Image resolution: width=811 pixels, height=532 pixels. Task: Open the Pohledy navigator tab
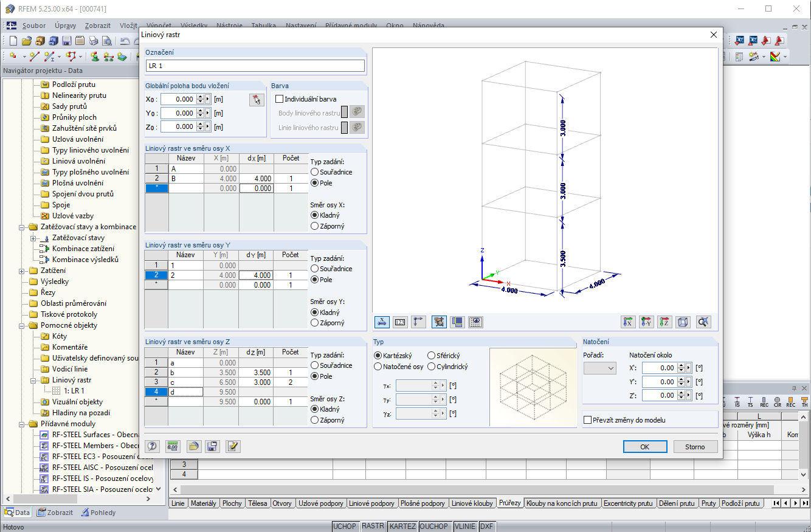pyautogui.click(x=98, y=513)
